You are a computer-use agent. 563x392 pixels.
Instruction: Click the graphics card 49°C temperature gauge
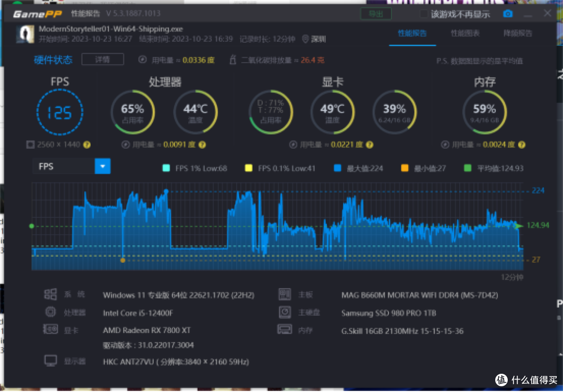click(333, 112)
